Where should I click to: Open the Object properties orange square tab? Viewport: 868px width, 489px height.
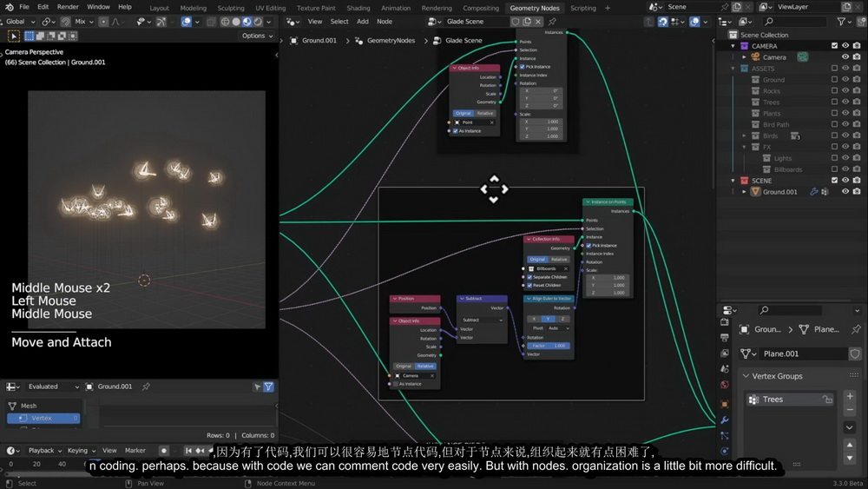point(725,404)
